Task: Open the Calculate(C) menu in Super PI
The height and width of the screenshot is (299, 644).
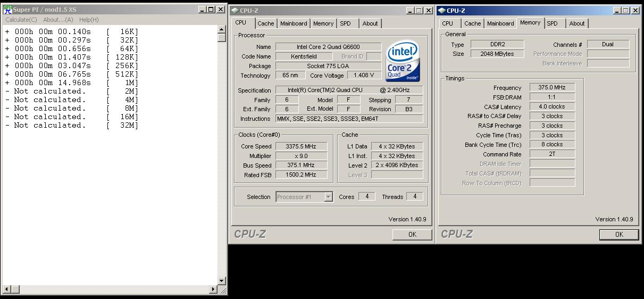Action: pos(21,20)
